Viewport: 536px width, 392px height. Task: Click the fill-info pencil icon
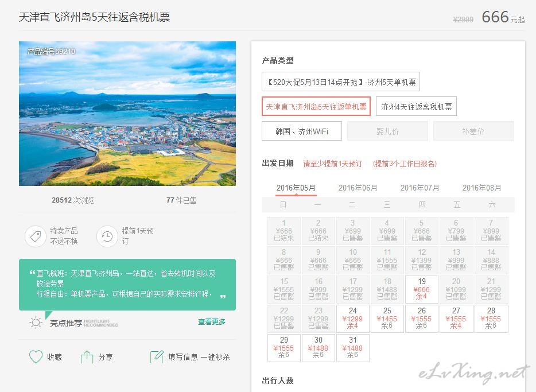(157, 357)
